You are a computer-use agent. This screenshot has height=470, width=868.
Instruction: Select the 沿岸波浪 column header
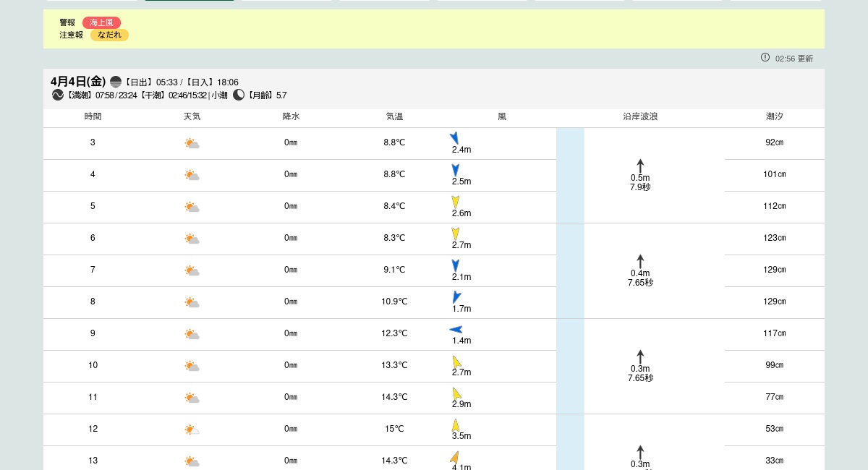[x=640, y=116]
